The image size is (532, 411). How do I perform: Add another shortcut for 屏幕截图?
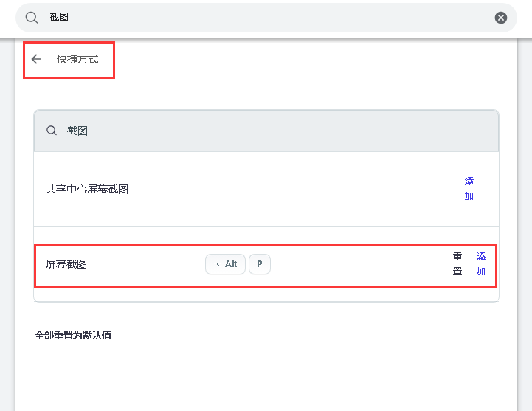pyautogui.click(x=481, y=263)
